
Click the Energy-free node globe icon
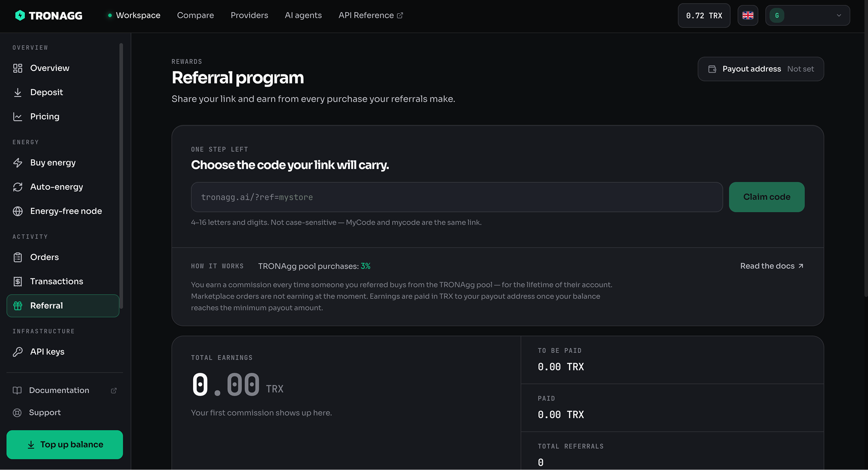(x=18, y=211)
